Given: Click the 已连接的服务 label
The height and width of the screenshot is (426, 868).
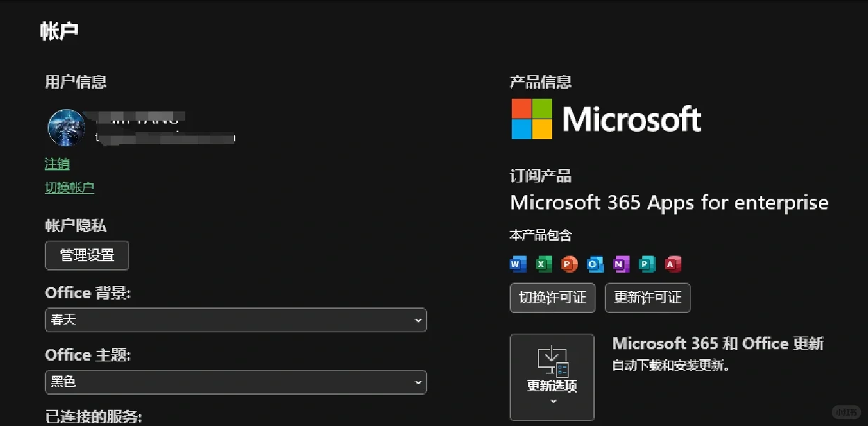Looking at the screenshot, I should (x=93, y=417).
